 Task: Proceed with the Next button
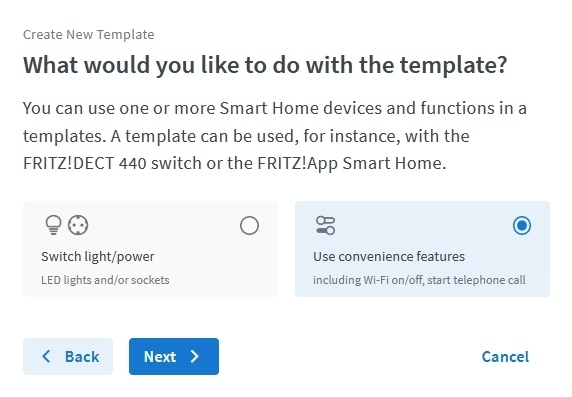click(x=174, y=356)
